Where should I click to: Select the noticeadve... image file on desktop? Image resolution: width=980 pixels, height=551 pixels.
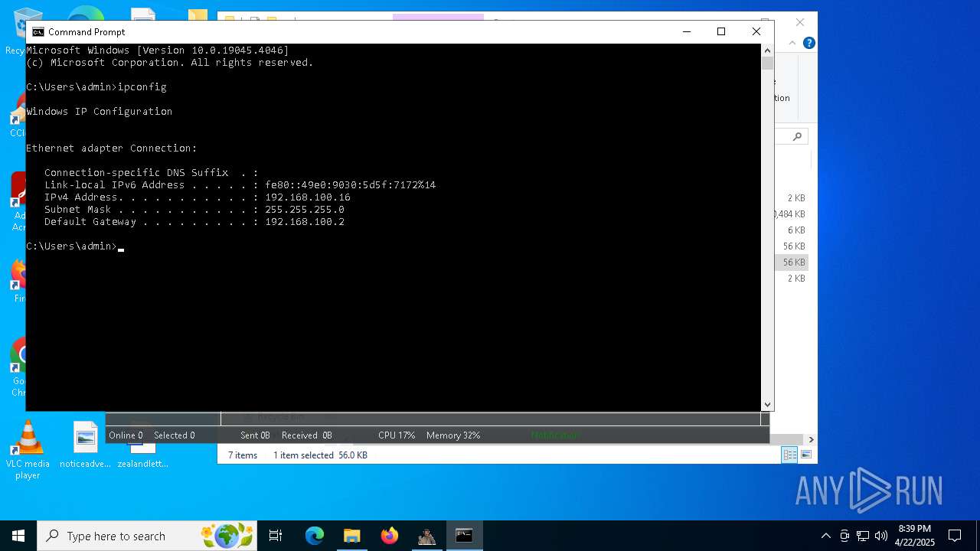tap(85, 445)
